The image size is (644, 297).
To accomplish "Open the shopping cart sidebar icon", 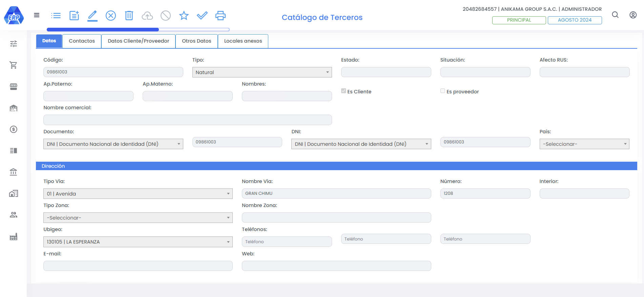I will tap(14, 65).
